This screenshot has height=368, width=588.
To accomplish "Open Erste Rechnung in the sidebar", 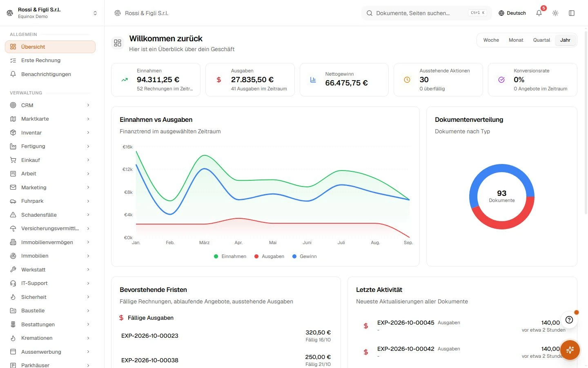I will coord(50,61).
